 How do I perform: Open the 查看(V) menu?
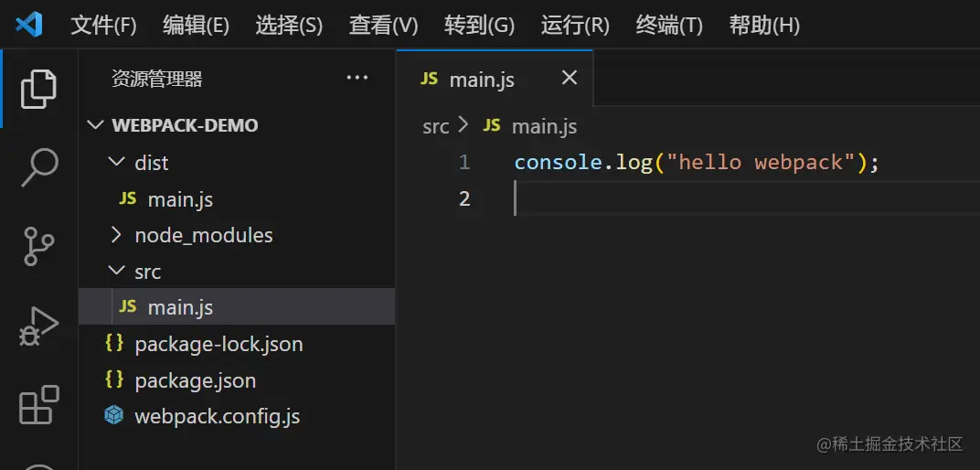383,26
